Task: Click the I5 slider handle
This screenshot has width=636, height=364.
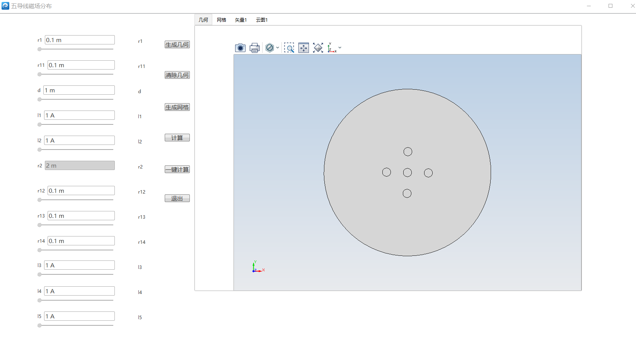Action: point(39,325)
